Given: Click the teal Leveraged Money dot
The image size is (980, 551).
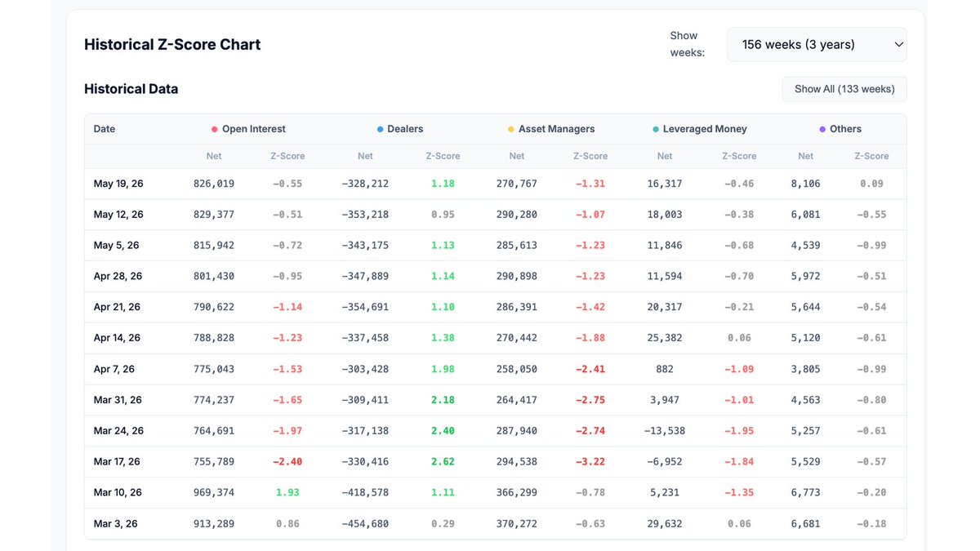Looking at the screenshot, I should (x=656, y=129).
